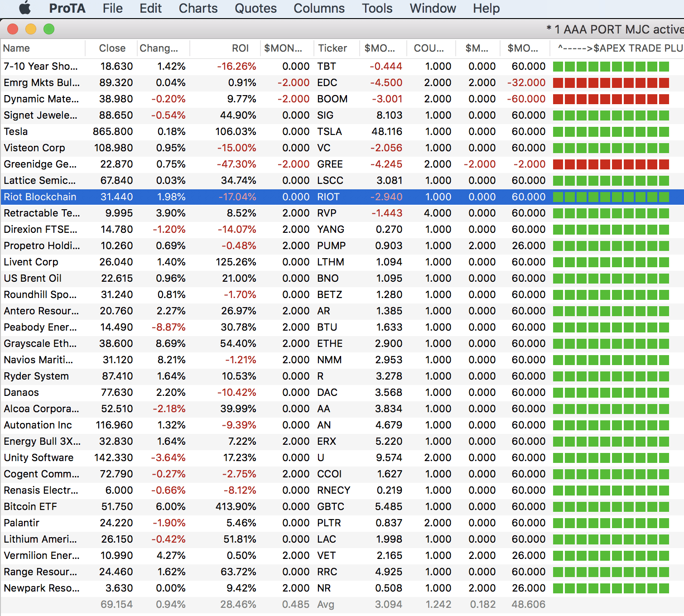Open the Help menu
Image resolution: width=684 pixels, height=616 pixels.
tap(487, 8)
